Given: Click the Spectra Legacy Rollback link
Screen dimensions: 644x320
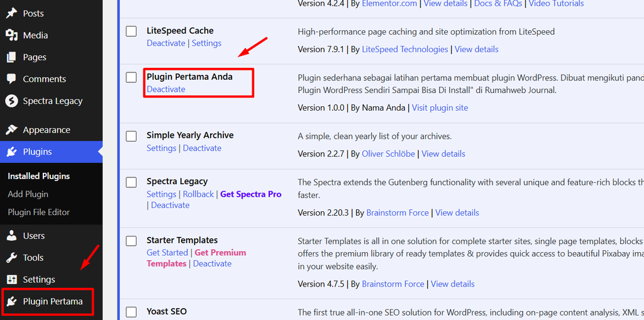Looking at the screenshot, I should (x=198, y=194).
